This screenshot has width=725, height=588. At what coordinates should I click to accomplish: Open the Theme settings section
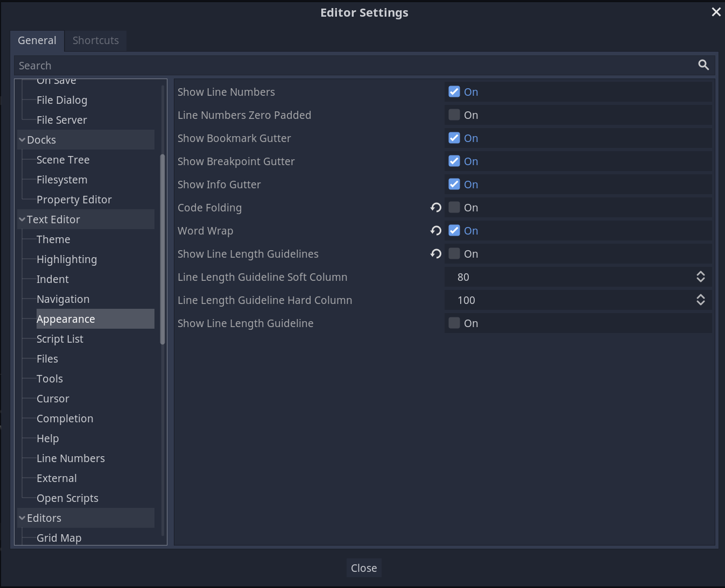pos(53,239)
